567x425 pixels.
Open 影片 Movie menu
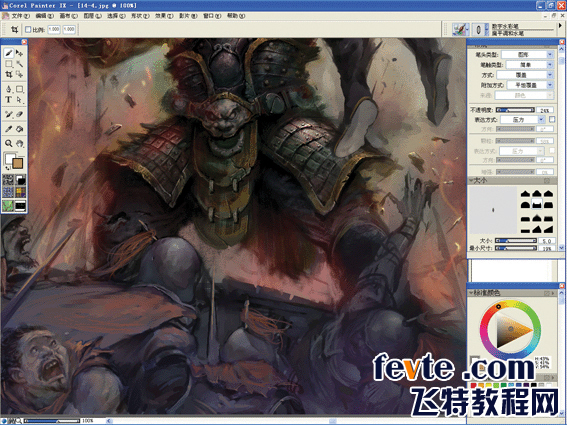pyautogui.click(x=188, y=16)
